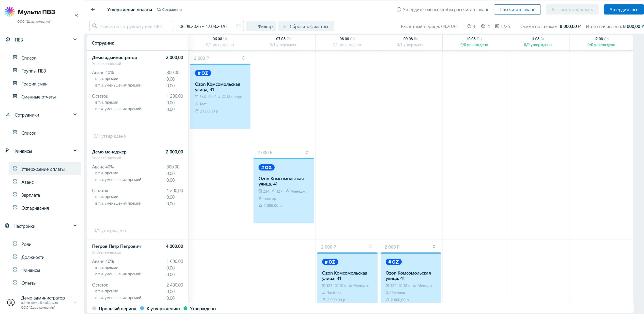The image size is (644, 314).
Task: Click the #OZ badge on the 07.08 shift card
Action: pyautogui.click(x=266, y=167)
